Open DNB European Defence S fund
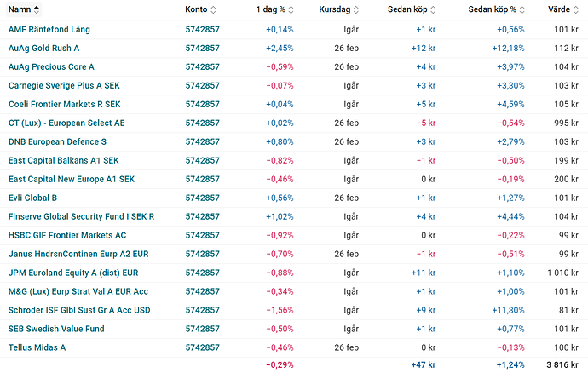 point(57,141)
